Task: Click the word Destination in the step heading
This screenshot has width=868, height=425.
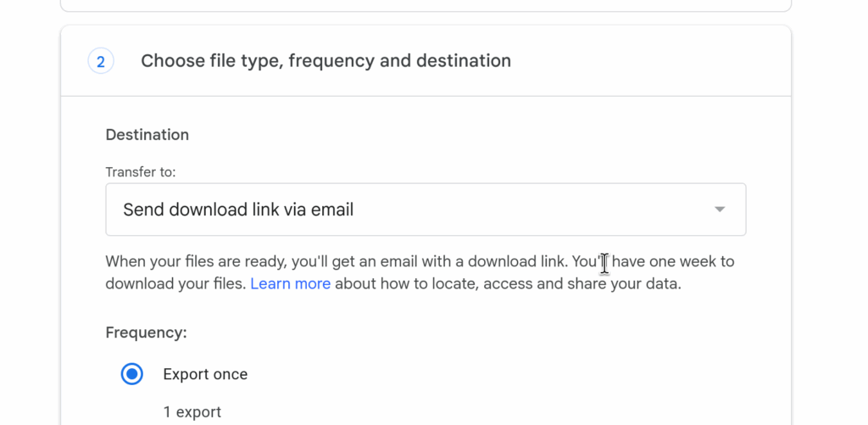Action: [470, 61]
